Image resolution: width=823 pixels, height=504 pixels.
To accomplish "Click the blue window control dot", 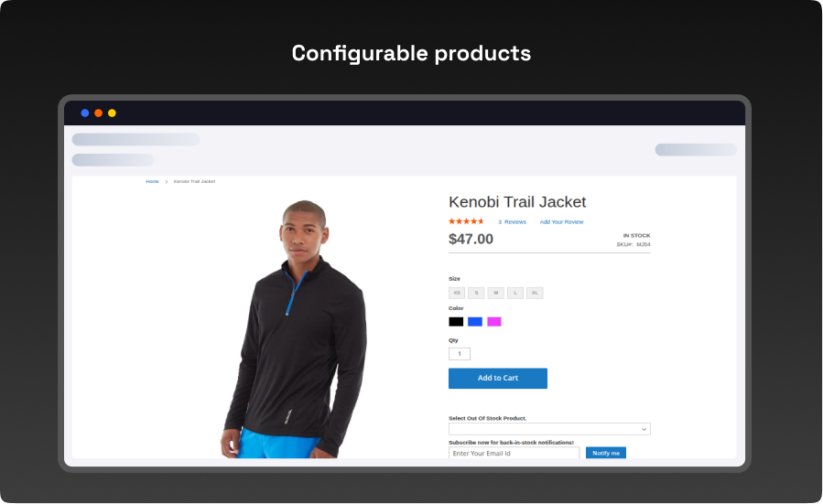I will point(84,113).
